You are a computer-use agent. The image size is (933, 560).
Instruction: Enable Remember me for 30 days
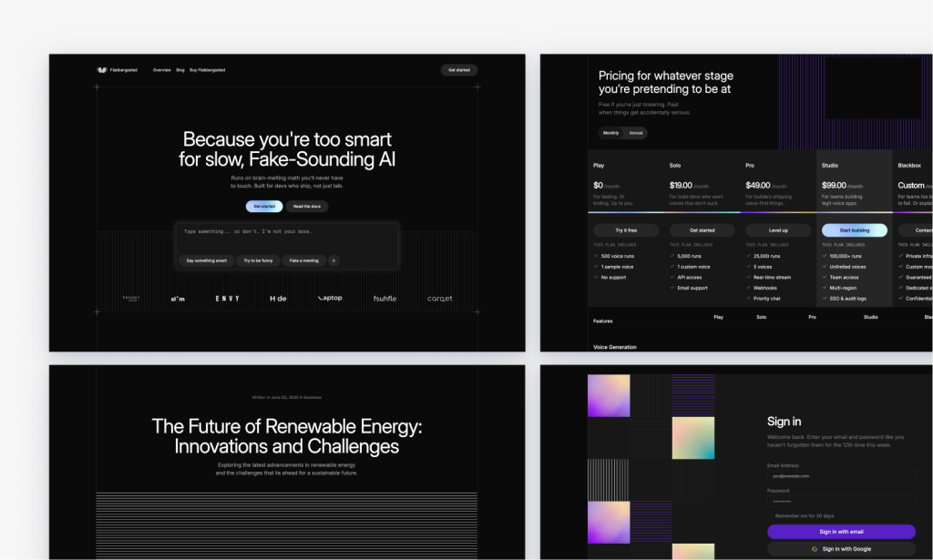pos(770,514)
